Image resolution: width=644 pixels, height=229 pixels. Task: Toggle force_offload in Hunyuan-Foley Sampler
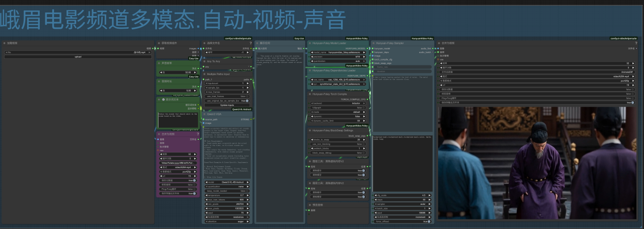click(x=403, y=221)
